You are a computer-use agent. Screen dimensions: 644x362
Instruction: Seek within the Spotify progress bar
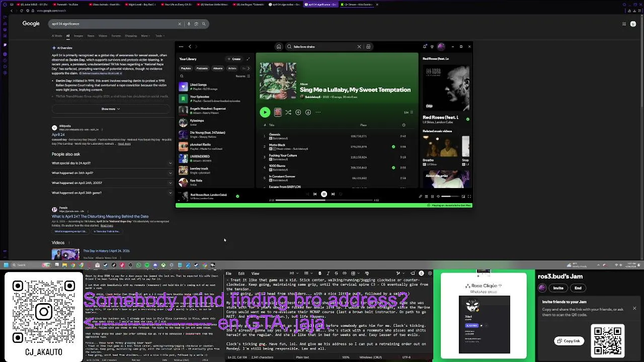click(325, 200)
